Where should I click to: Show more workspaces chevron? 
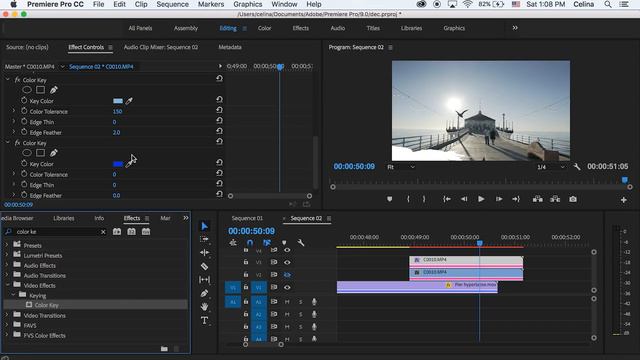[515, 28]
